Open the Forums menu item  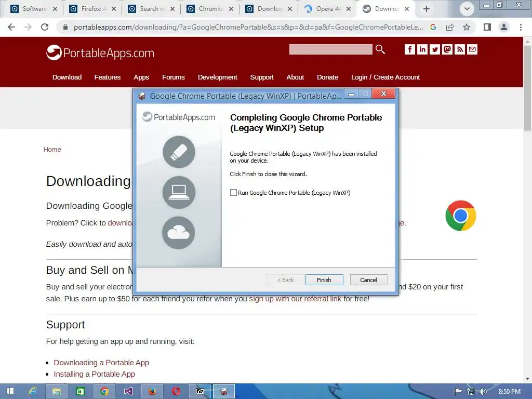coord(174,77)
